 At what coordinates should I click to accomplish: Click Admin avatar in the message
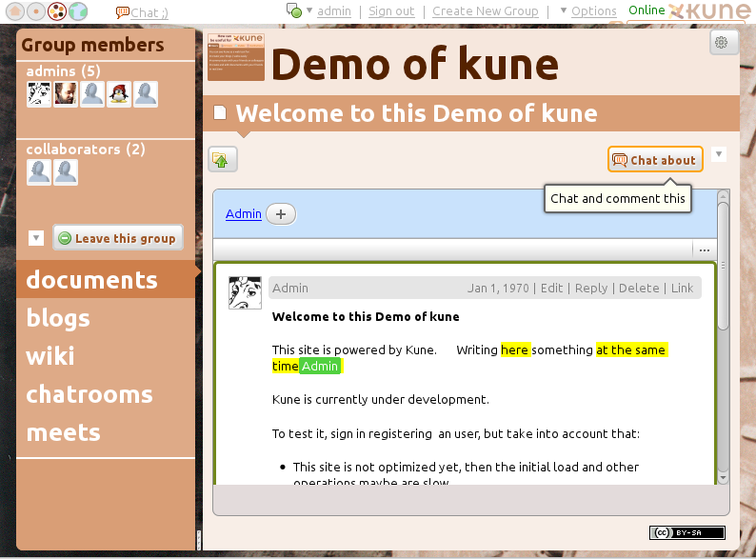(245, 292)
